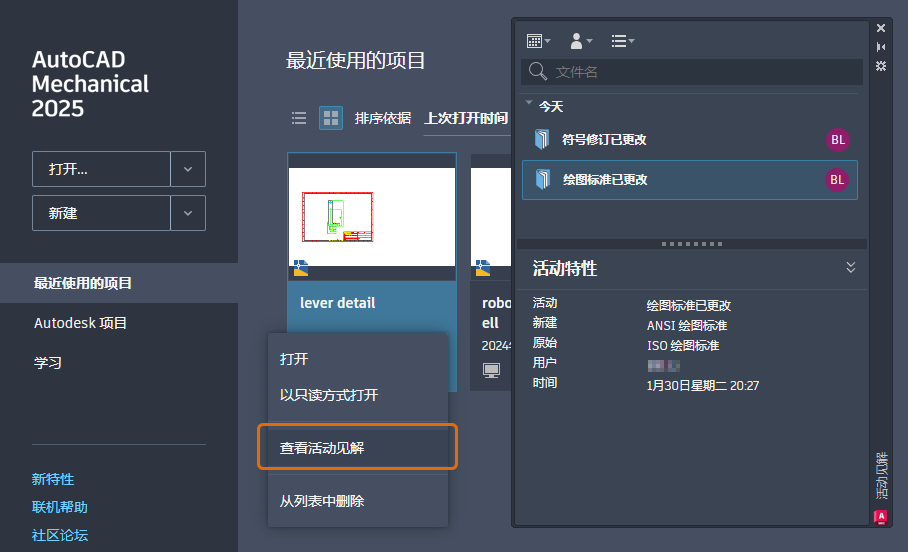Image resolution: width=908 pixels, height=552 pixels.
Task: Click the second drawing thumbnail
Action: [491, 217]
